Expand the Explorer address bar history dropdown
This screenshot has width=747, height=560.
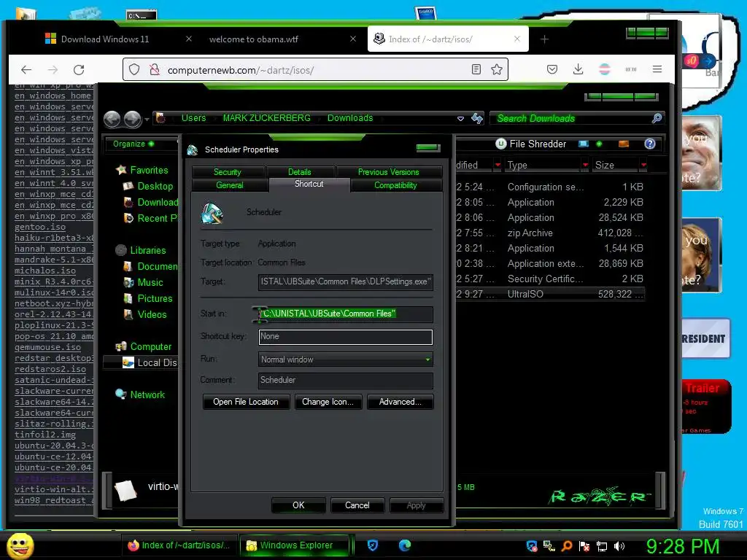tap(460, 119)
